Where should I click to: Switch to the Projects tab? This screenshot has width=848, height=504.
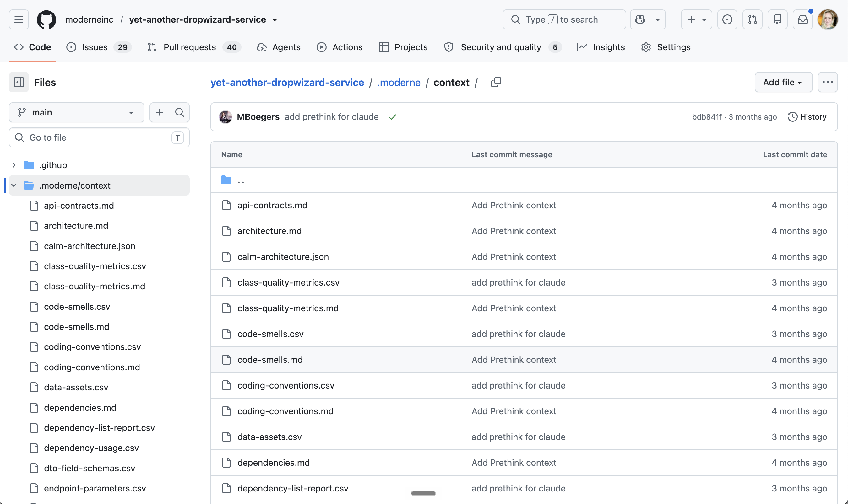coord(403,47)
